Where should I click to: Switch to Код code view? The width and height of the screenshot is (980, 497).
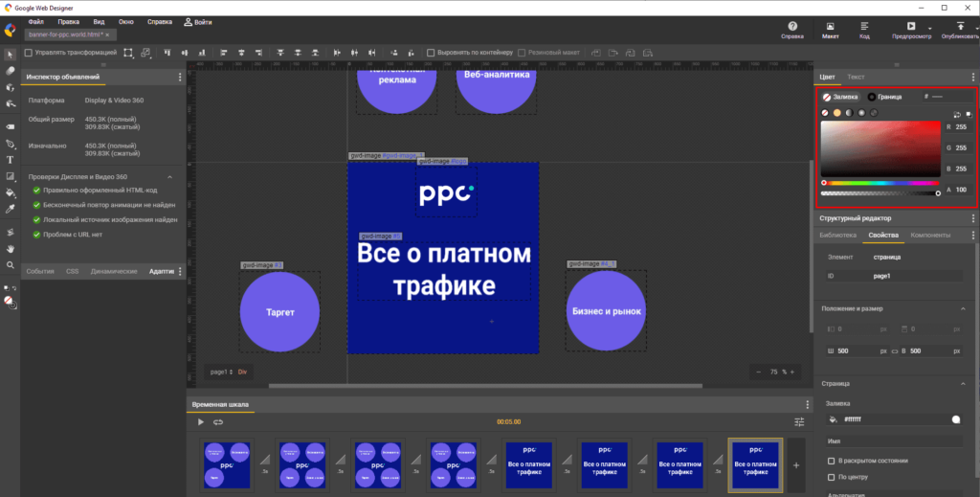tap(864, 30)
